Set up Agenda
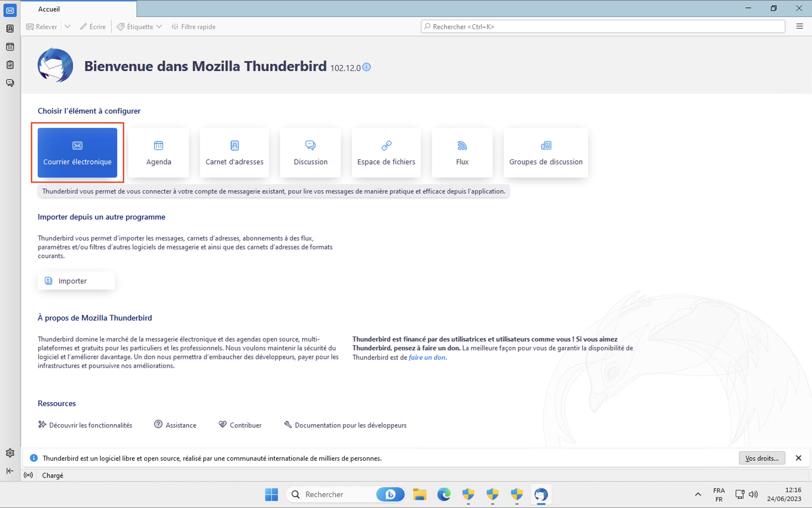 click(159, 152)
